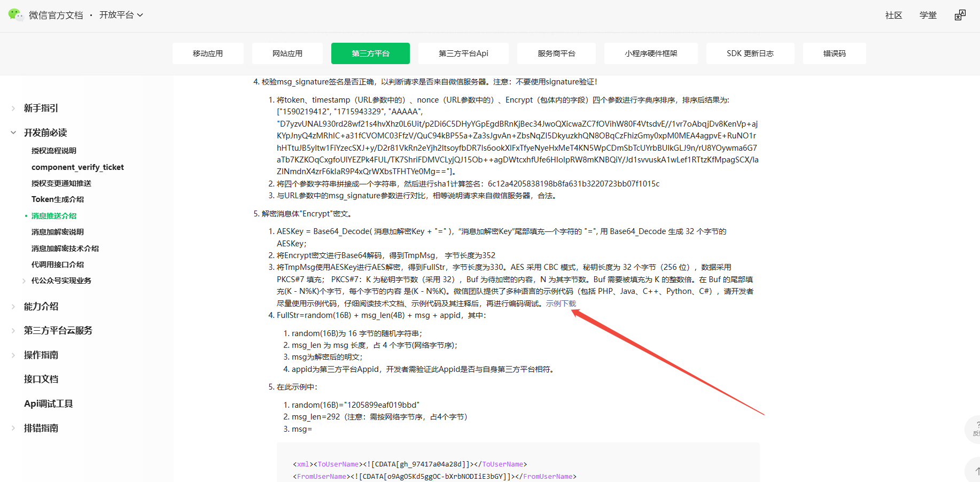Open Token生成介绍 in the sidebar

tap(58, 199)
